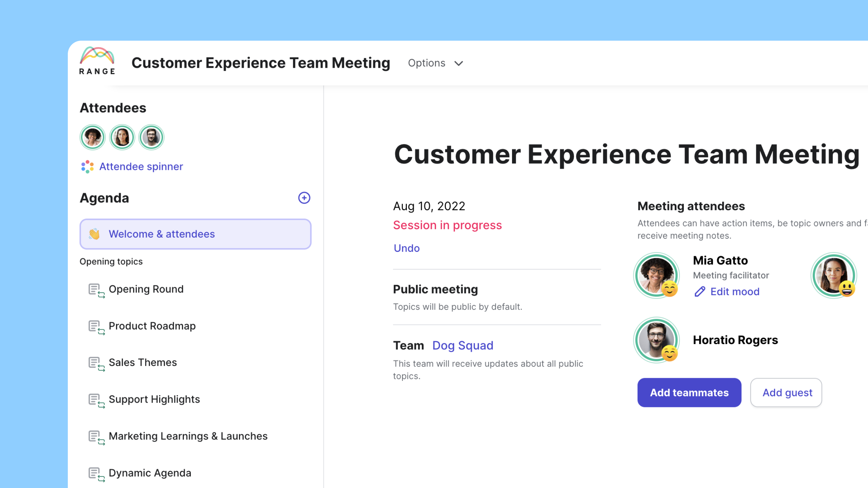Click the Aug 10, 2022 date
The height and width of the screenshot is (488, 868).
coord(429,206)
